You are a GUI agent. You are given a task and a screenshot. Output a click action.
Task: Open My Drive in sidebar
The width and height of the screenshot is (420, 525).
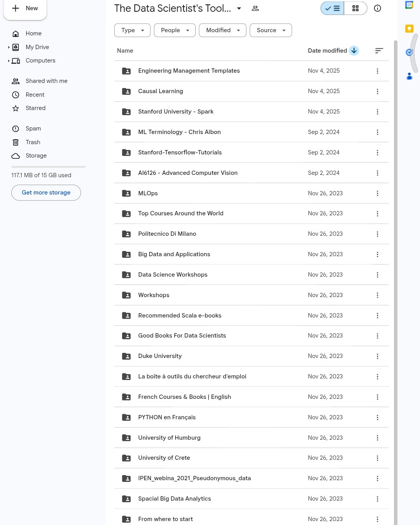pyautogui.click(x=37, y=47)
